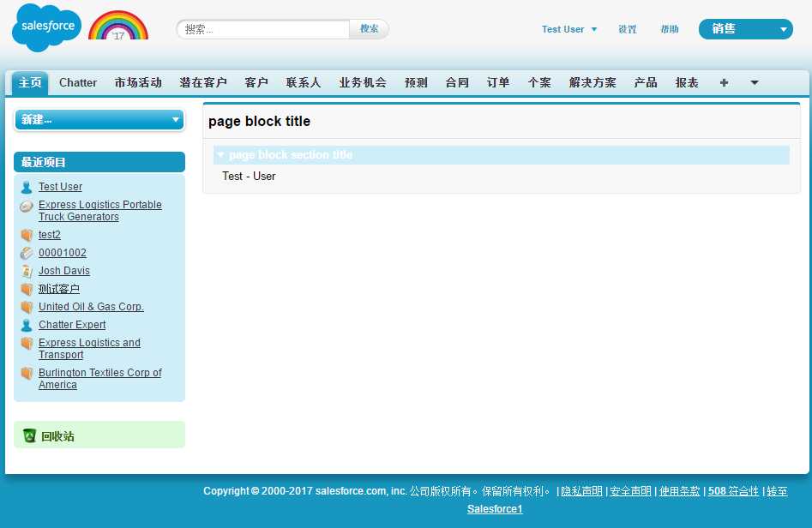Open the 帮助 help link
The width and height of the screenshot is (812, 528).
(669, 29)
